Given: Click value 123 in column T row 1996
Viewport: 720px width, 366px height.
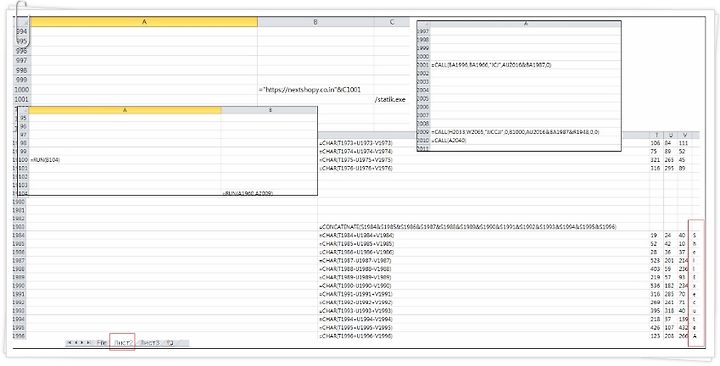Looking at the screenshot, I should 656,336.
